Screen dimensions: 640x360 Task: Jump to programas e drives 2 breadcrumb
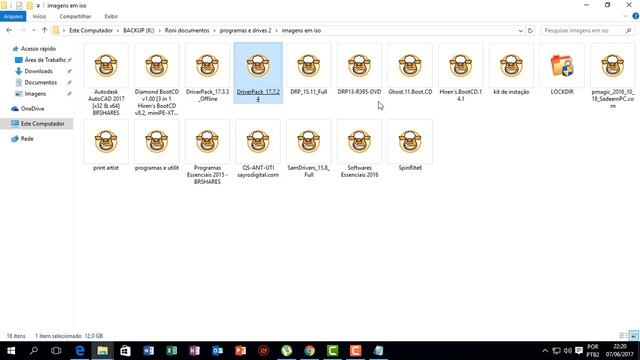coord(245,31)
